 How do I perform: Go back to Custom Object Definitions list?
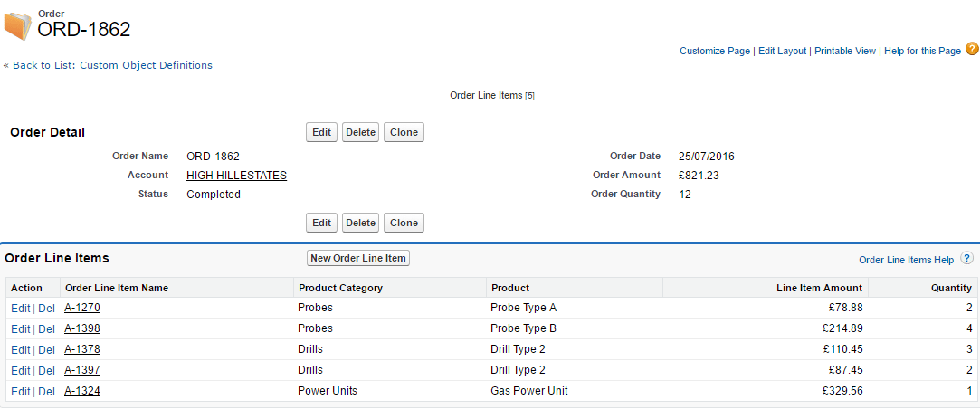[112, 65]
